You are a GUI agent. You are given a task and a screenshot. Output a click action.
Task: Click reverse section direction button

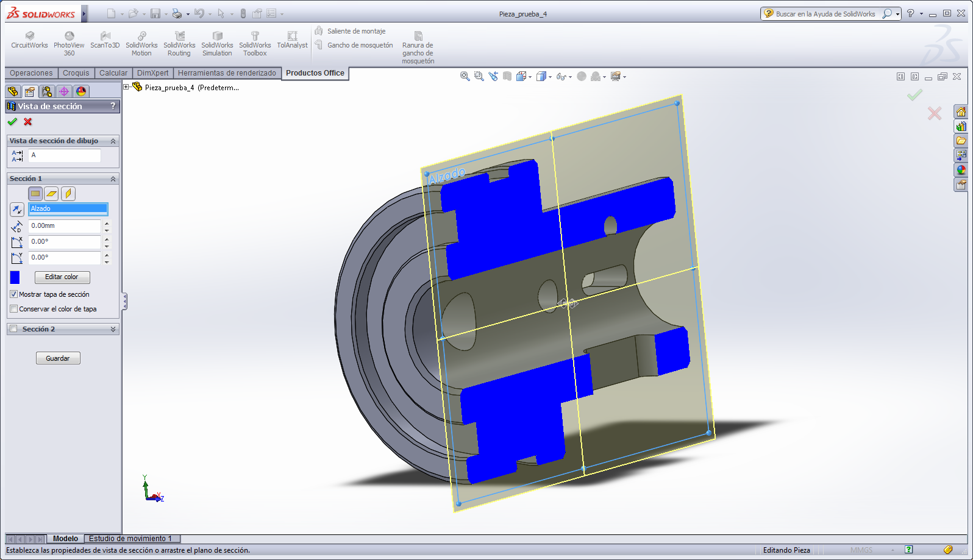pos(17,210)
